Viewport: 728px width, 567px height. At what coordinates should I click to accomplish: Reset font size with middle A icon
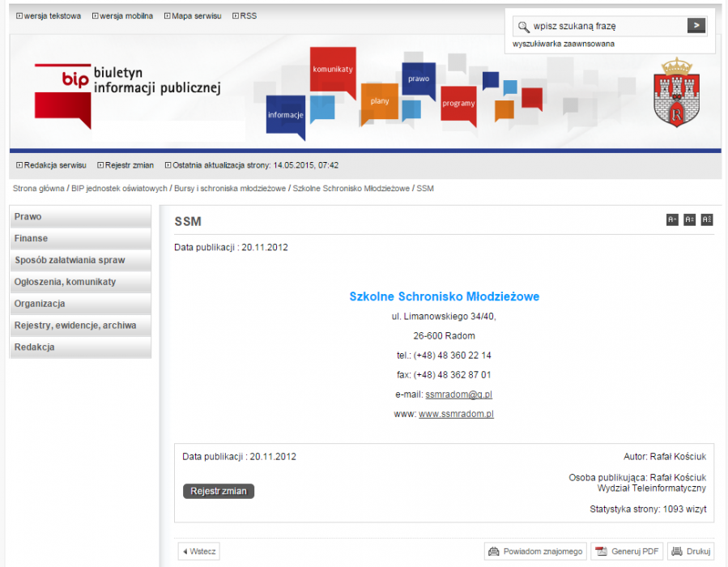689,220
